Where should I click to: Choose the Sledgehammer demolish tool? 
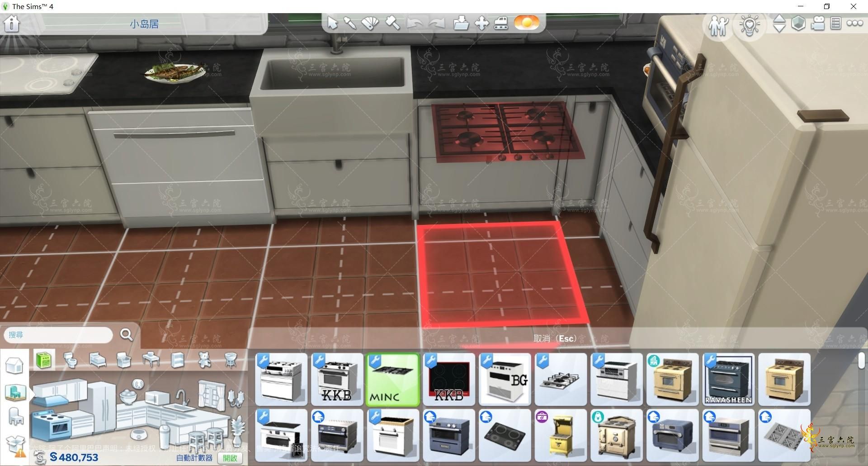pos(392,23)
